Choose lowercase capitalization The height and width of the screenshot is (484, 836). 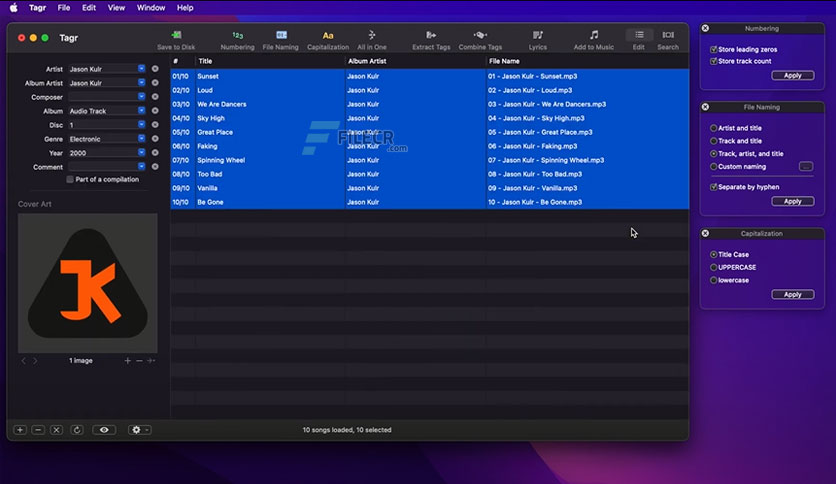point(713,280)
